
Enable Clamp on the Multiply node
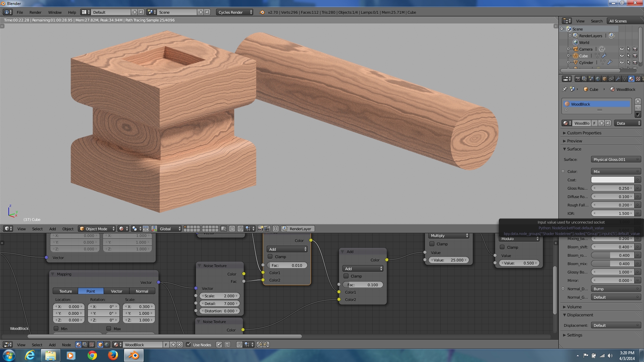point(432,244)
